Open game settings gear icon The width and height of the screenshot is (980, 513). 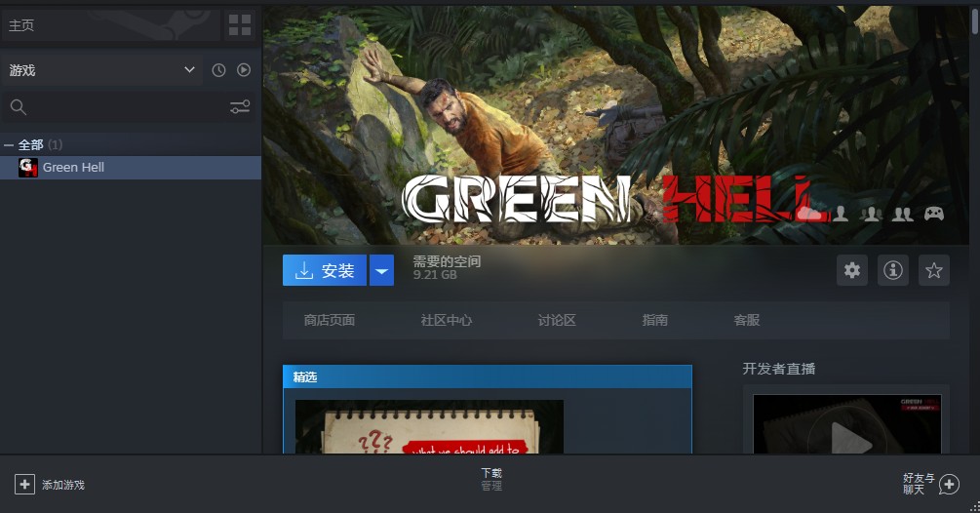pyautogui.click(x=852, y=270)
